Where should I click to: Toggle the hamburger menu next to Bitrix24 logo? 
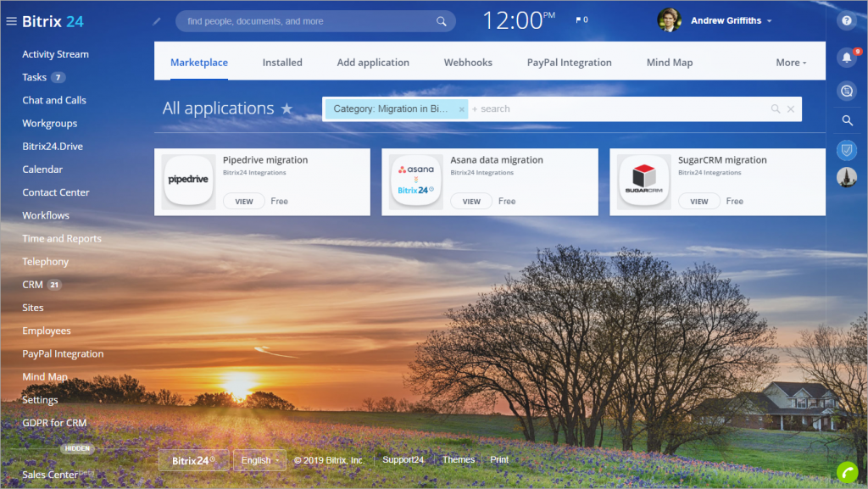point(11,21)
